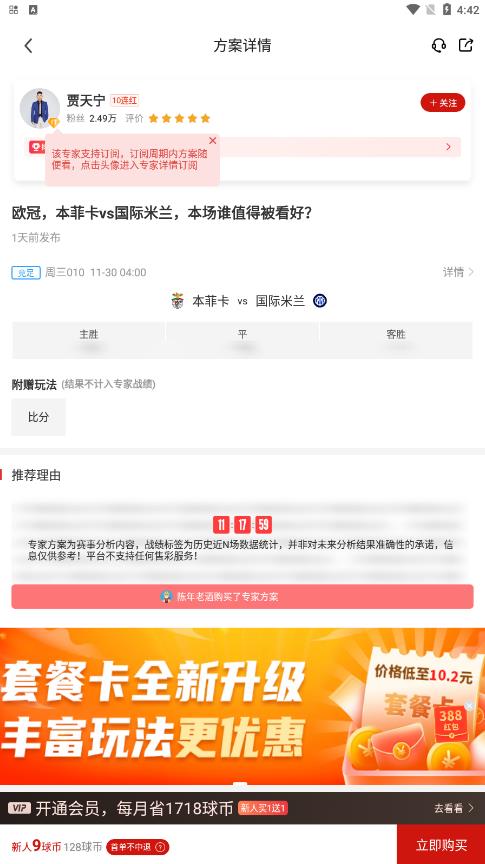The image size is (485, 864).
Task: Tap the 国际米兰 team logo
Action: [320, 301]
